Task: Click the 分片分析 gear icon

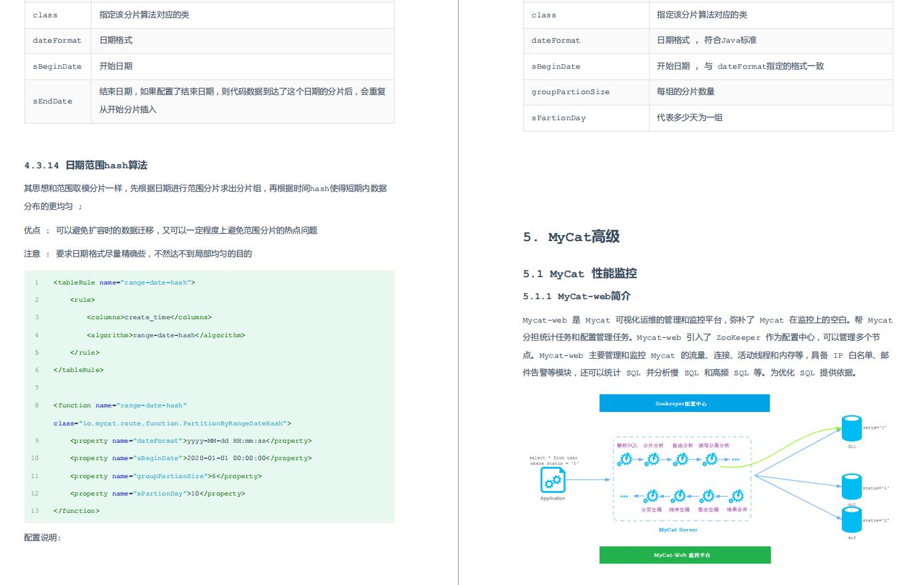Action: point(652,460)
